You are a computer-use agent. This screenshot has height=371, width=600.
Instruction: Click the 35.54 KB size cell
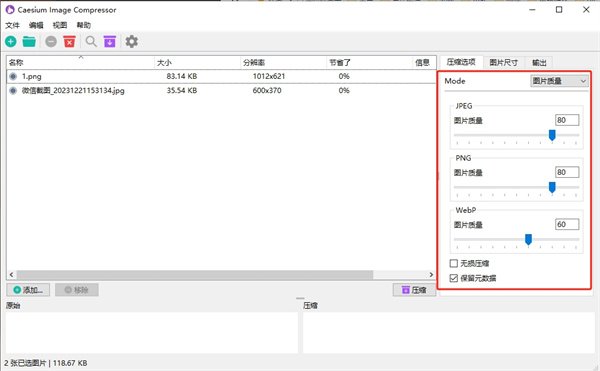pos(182,91)
